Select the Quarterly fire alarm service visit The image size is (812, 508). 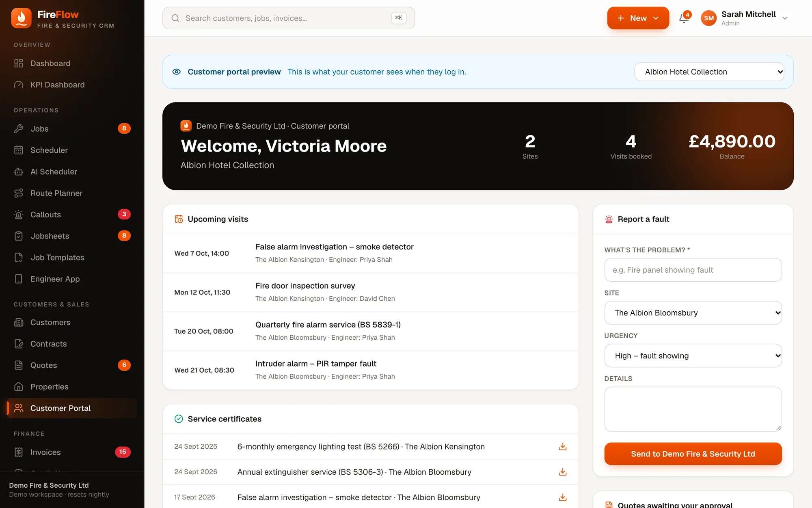371,331
